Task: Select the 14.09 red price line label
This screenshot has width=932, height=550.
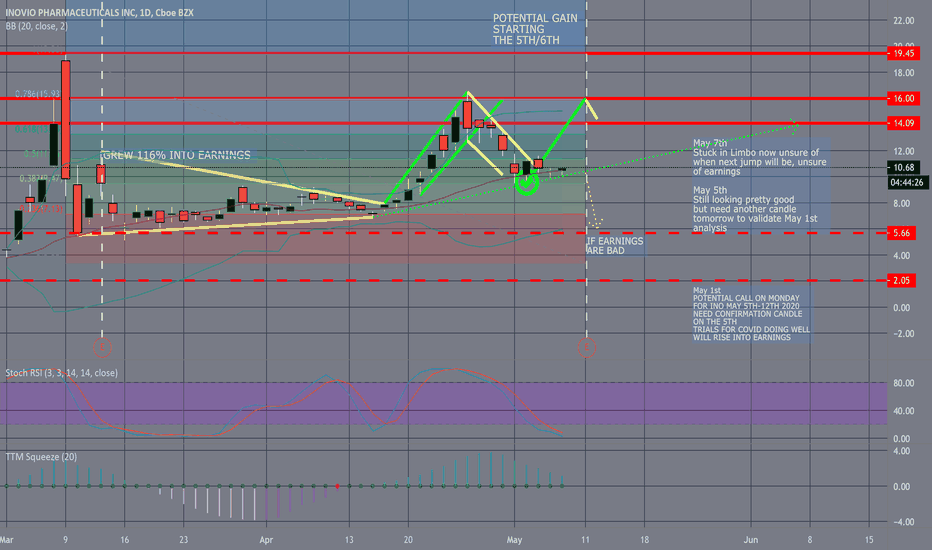Action: (x=903, y=123)
